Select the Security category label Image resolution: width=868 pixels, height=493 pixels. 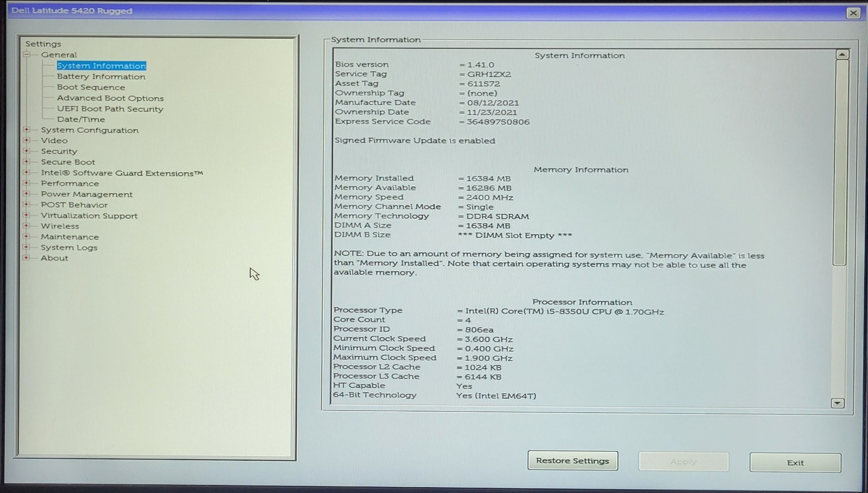(59, 151)
